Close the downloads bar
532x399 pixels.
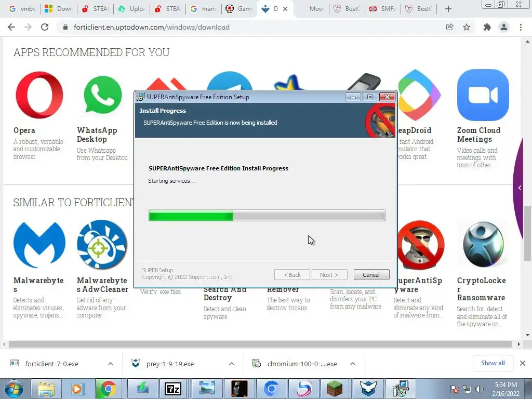click(523, 363)
